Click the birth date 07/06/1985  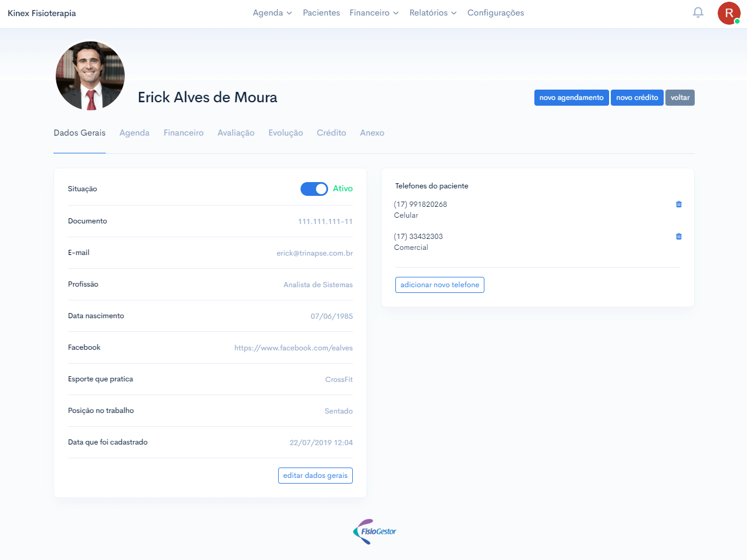click(332, 316)
